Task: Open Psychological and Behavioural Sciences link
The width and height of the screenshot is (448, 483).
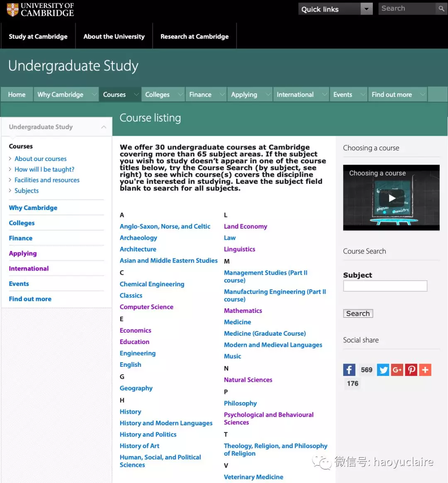Action: 269,419
